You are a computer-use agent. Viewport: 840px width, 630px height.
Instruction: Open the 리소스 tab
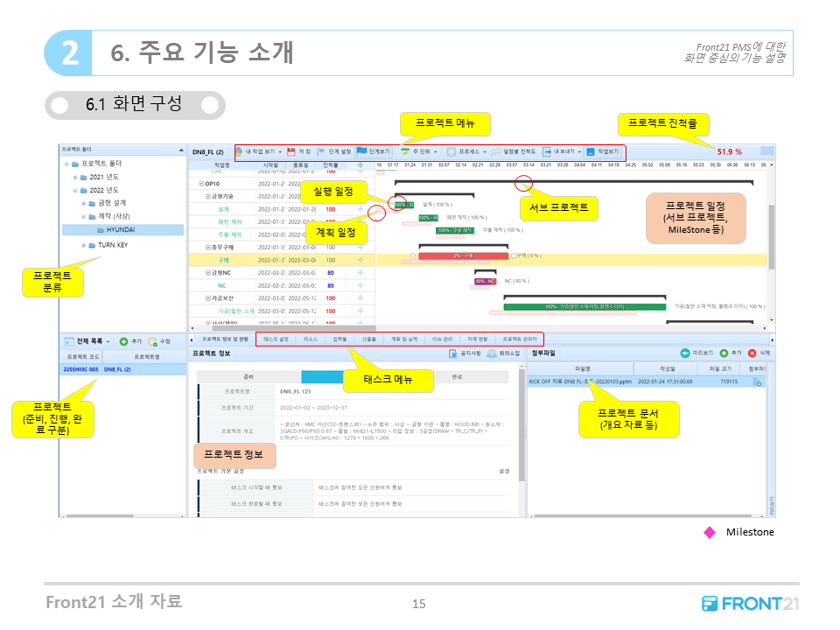pyautogui.click(x=310, y=339)
